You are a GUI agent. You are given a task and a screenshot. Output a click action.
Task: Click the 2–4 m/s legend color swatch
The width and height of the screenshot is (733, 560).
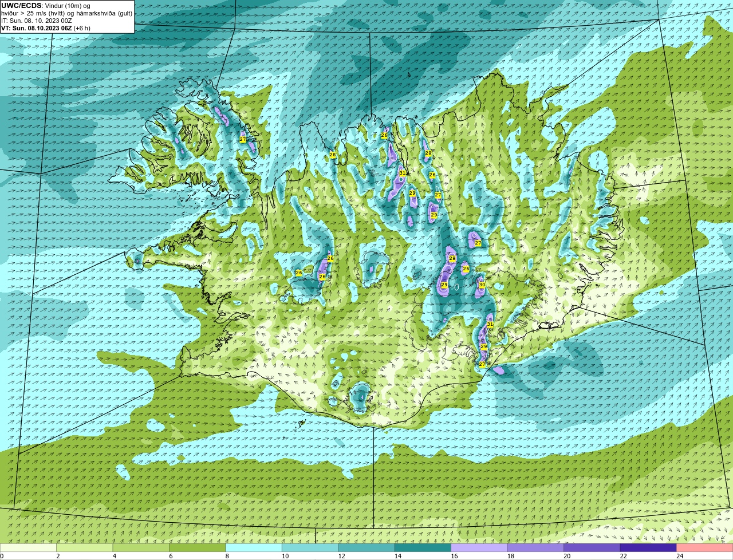coord(85,547)
